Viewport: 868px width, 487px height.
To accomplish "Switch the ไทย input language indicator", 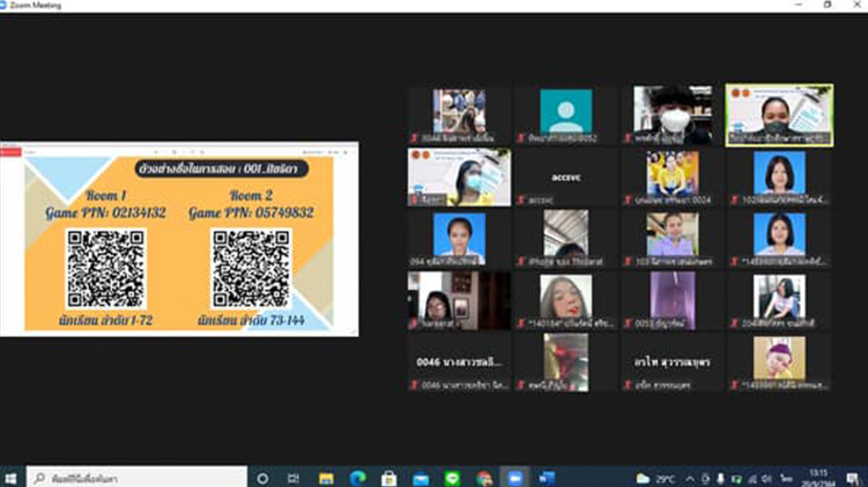I will pyautogui.click(x=786, y=479).
